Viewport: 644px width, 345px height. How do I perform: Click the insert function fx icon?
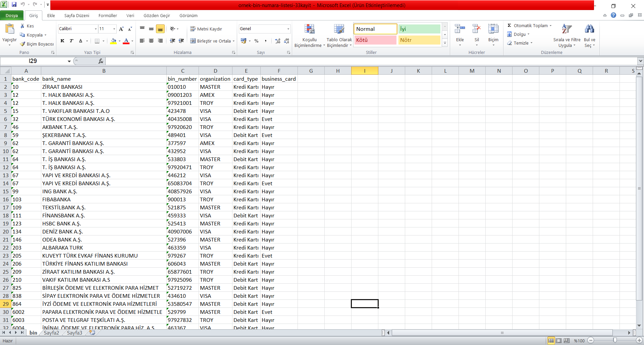[x=101, y=61]
